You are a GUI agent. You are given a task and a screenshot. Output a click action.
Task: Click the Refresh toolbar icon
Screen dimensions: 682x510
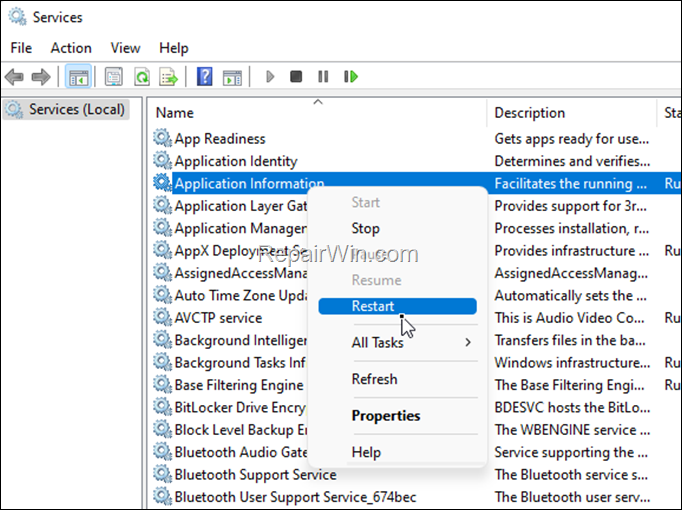(x=141, y=77)
